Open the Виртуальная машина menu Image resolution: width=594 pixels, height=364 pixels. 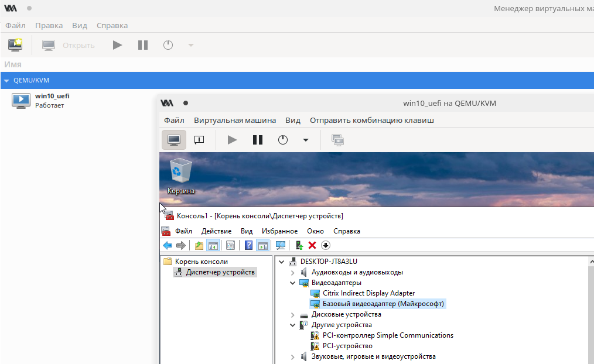point(234,121)
